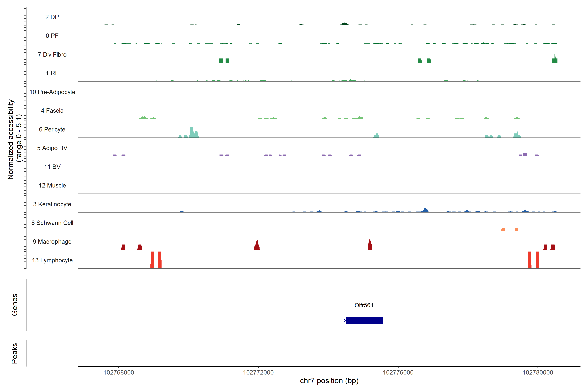Click the 102772000 axis tick label
The height and width of the screenshot is (392, 588).
(258, 372)
